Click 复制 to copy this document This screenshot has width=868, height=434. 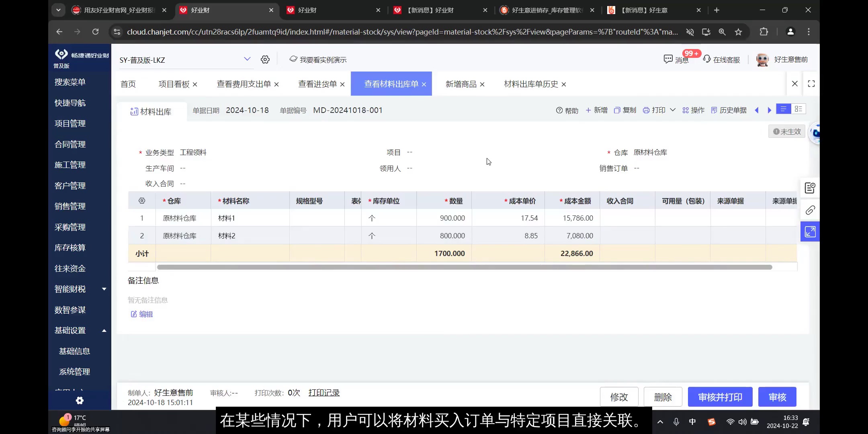pos(625,110)
